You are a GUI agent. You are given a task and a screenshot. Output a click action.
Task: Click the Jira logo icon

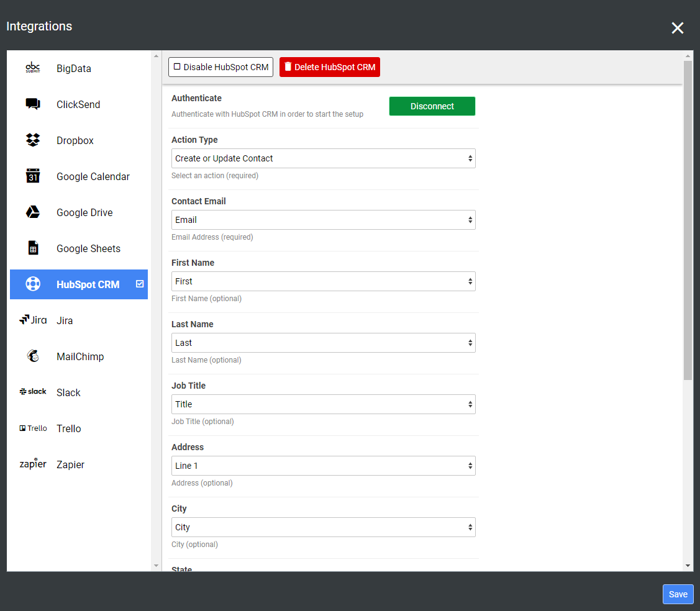click(32, 320)
